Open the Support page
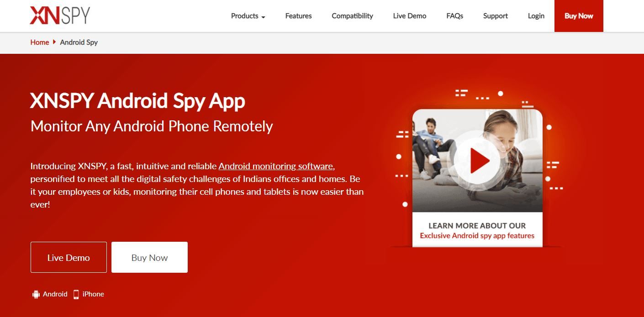Viewport: 644px width, 317px height. tap(495, 16)
